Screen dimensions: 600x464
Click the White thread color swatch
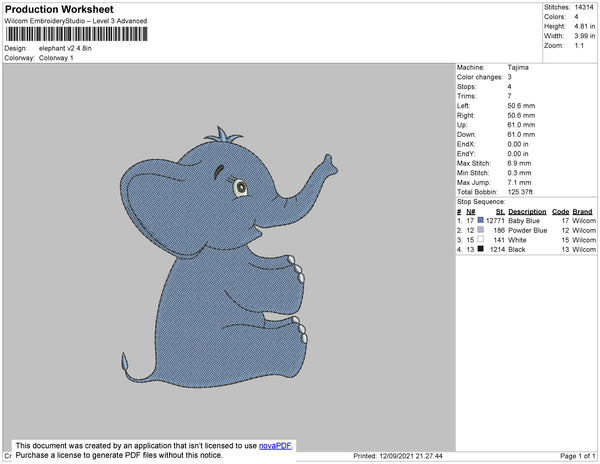pyautogui.click(x=481, y=240)
